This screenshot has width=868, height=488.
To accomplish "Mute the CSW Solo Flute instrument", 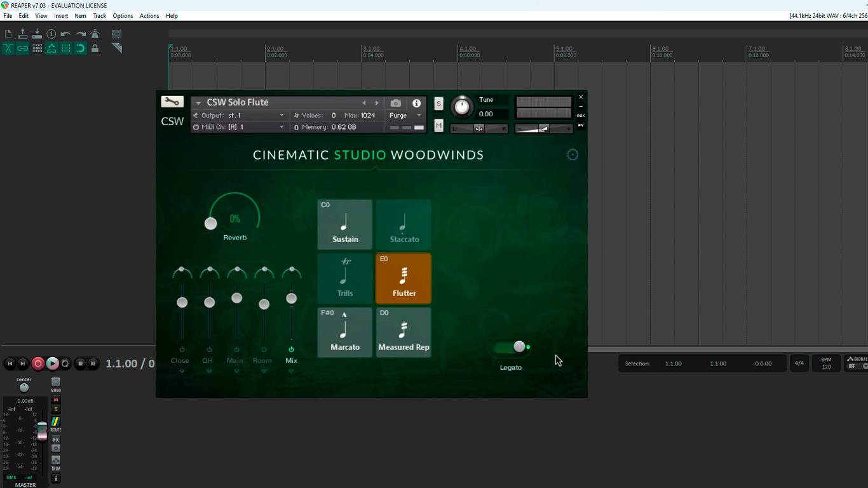I will pos(438,126).
